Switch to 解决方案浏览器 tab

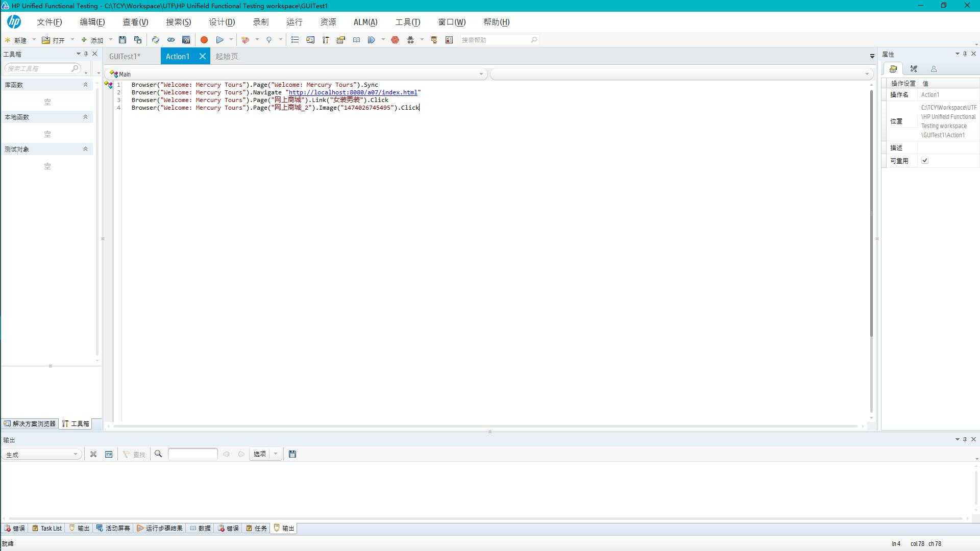coord(30,423)
